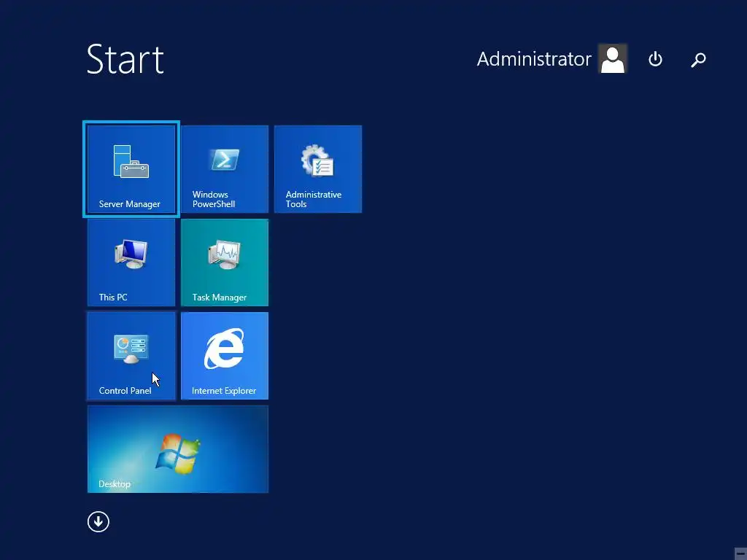Open the Control Panel tile

[131, 356]
